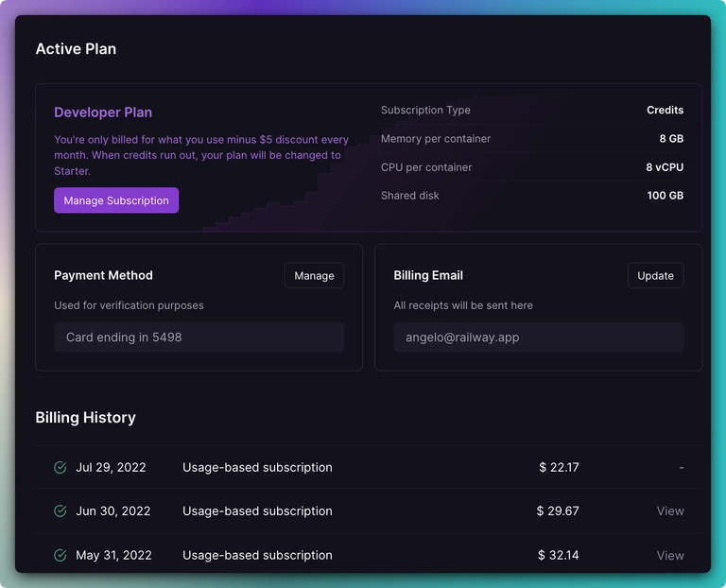This screenshot has width=726, height=588.
Task: Select the Shared disk 100 GB row
Action: point(532,196)
